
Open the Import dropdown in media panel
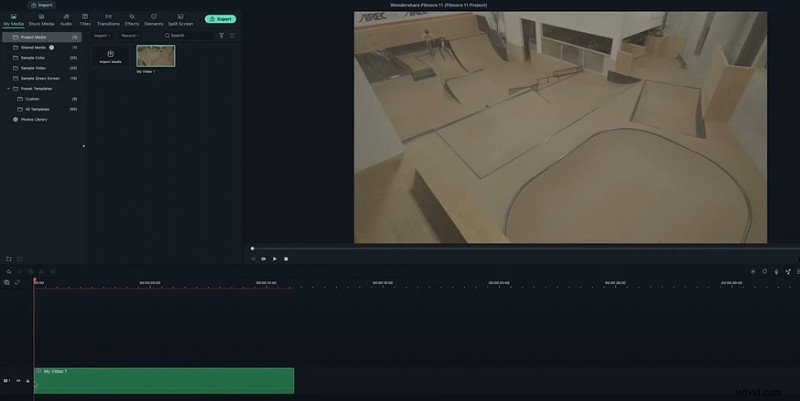pos(101,35)
